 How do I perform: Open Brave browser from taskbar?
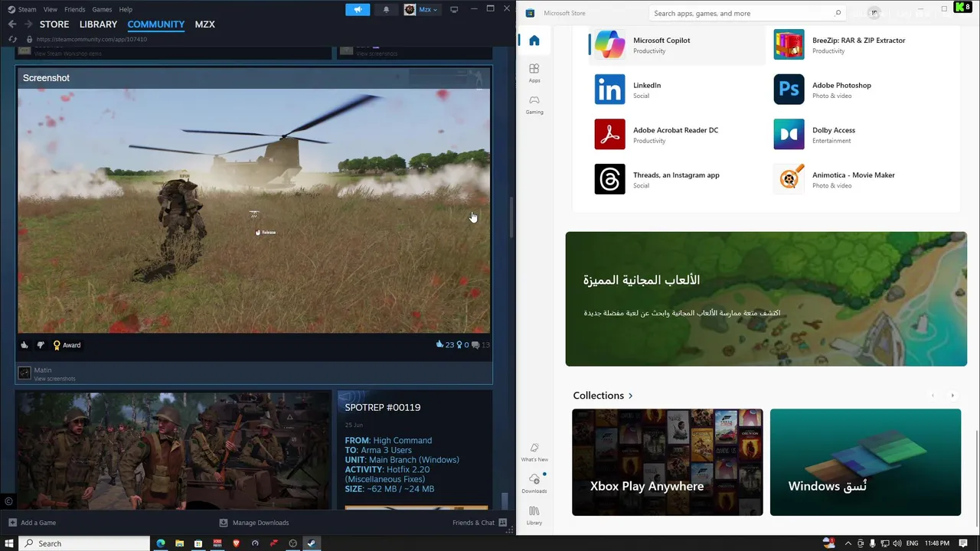[236, 543]
